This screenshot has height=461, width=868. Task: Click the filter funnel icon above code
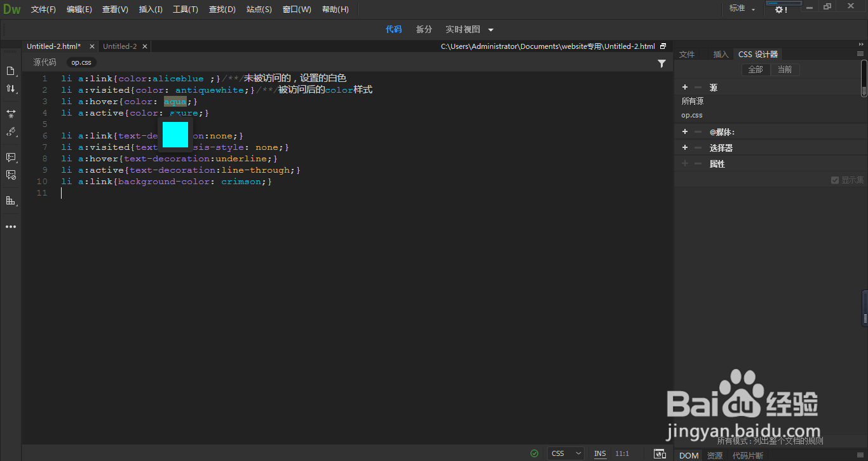[x=661, y=63]
